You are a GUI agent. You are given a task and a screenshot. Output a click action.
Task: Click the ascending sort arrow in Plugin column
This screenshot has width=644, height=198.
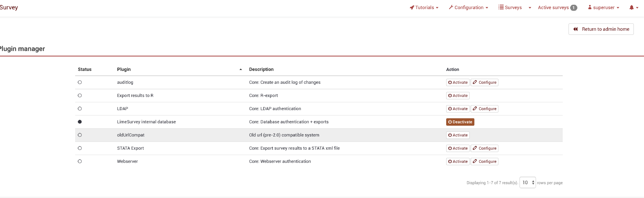coord(241,69)
